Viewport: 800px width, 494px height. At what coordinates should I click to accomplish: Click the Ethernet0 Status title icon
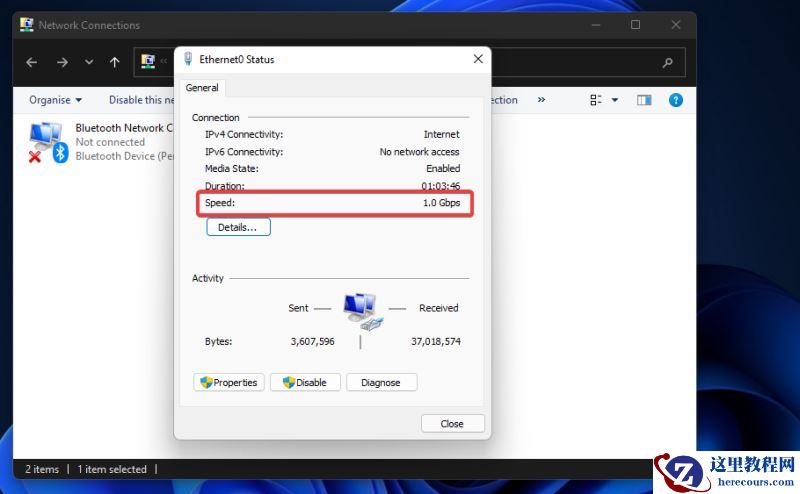click(188, 59)
